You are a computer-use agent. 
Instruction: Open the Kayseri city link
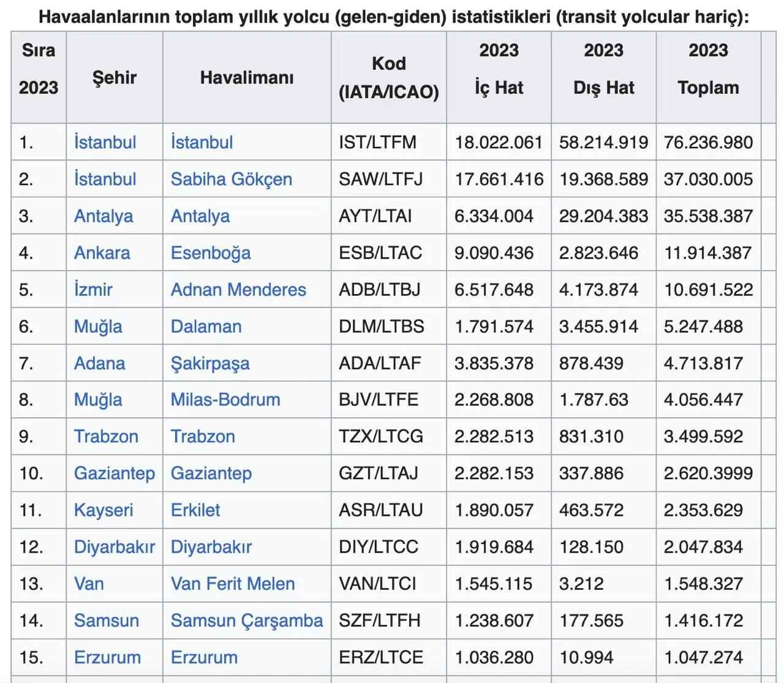104,510
